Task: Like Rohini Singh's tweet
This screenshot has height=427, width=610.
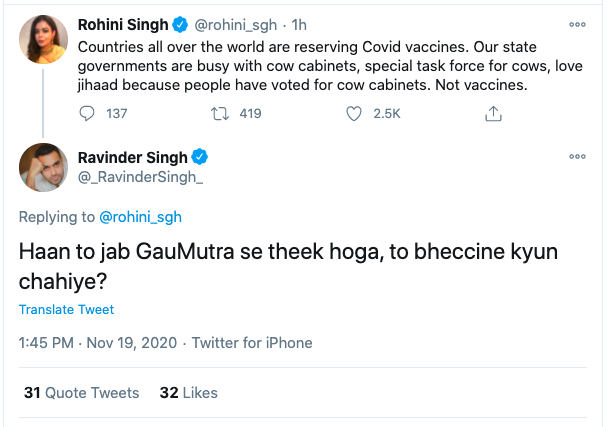Action: tap(353, 114)
